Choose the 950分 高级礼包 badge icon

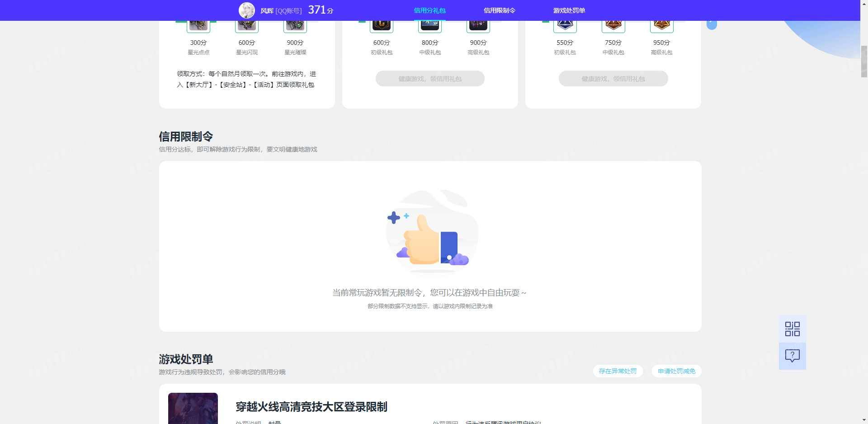tap(662, 26)
